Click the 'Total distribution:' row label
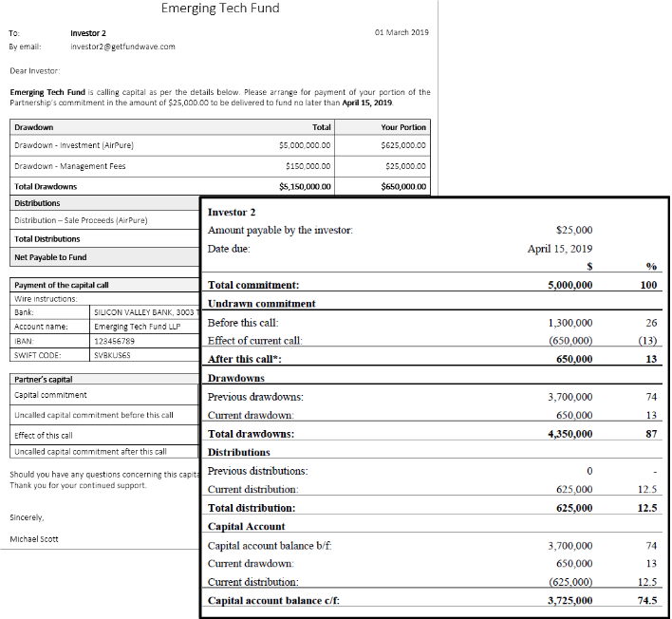Viewport: 672px width, 619px height. click(252, 509)
